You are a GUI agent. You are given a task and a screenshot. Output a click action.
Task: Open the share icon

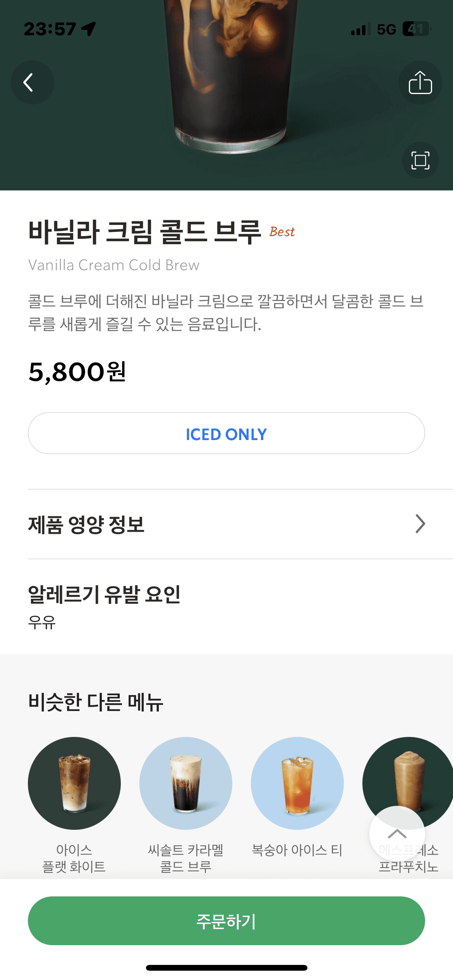pyautogui.click(x=420, y=82)
